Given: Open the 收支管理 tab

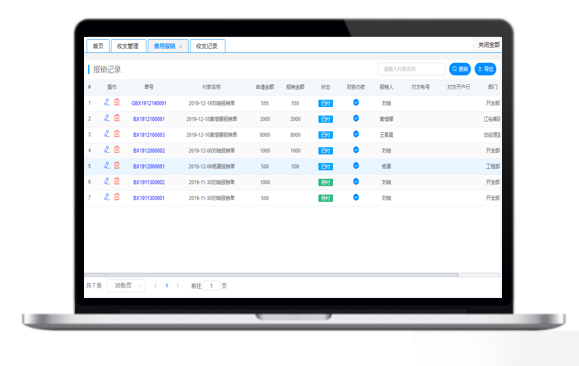Looking at the screenshot, I should pos(128,46).
